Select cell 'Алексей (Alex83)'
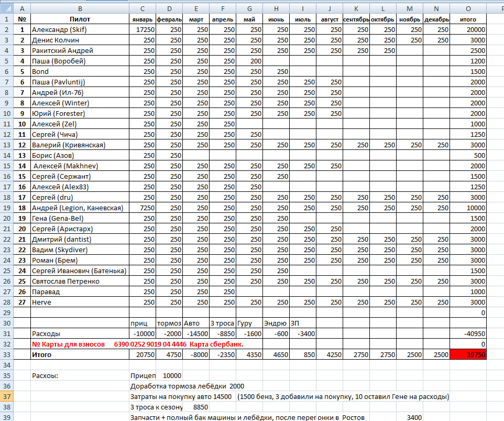 click(80, 187)
